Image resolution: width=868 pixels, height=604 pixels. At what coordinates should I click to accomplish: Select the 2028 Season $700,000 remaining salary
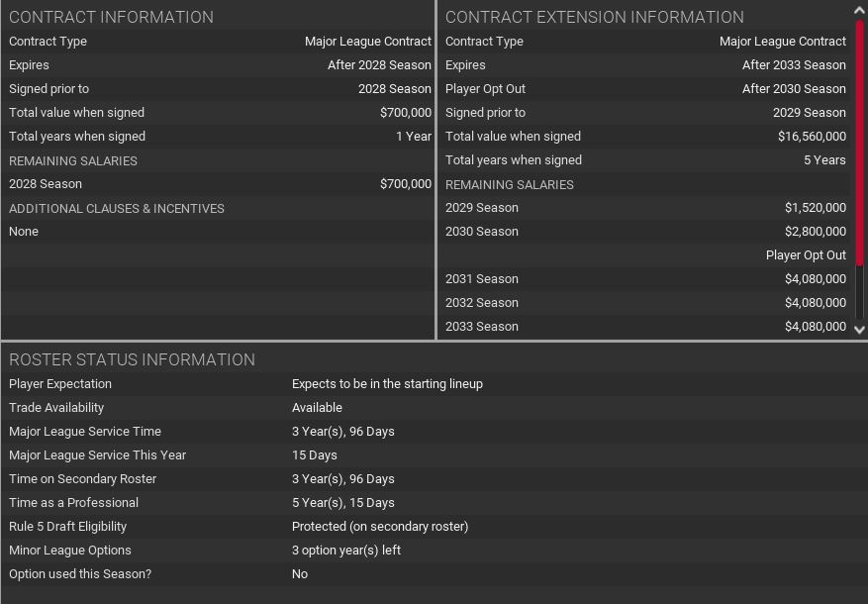coord(405,184)
